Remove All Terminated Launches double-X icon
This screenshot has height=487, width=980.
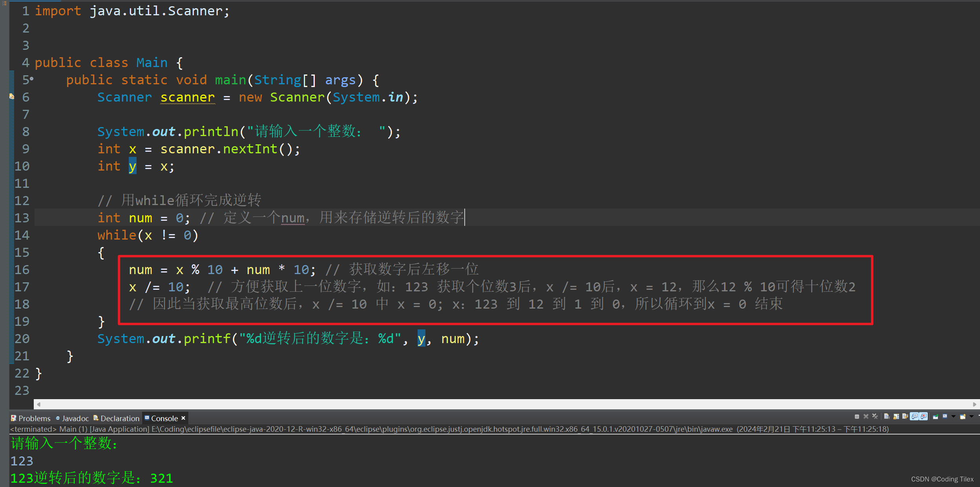pyautogui.click(x=875, y=416)
